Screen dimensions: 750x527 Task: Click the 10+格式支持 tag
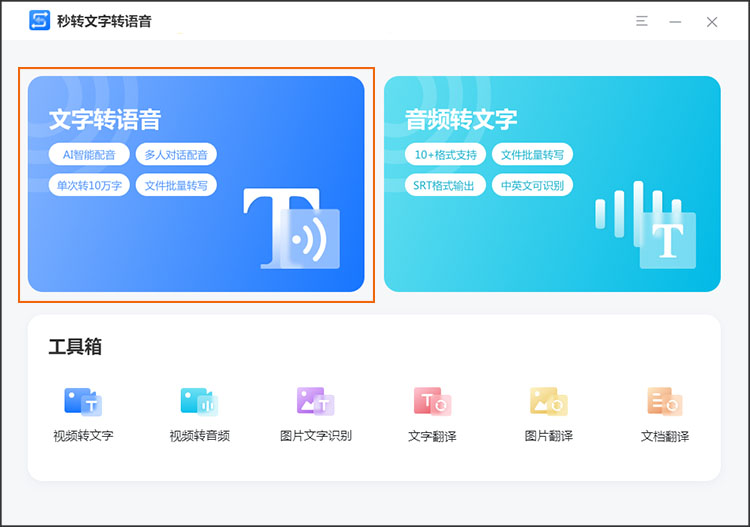(445, 154)
